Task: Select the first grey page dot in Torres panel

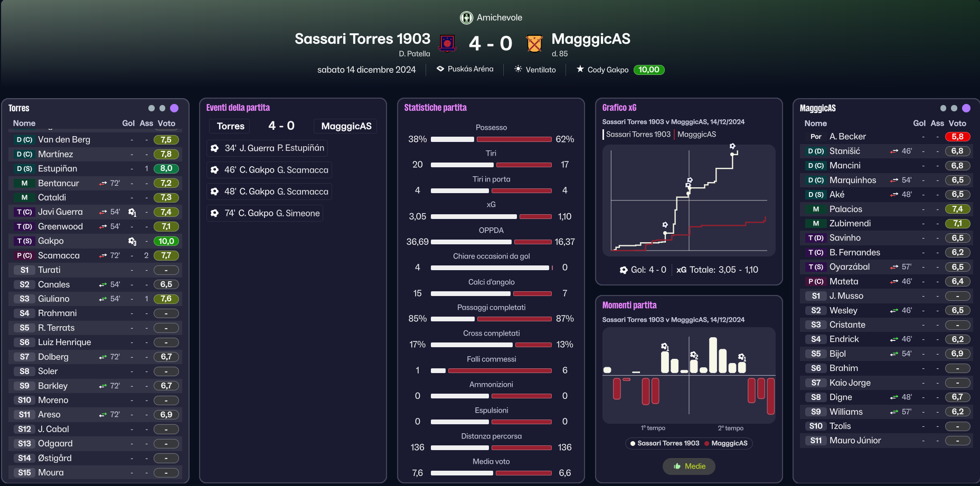Action: point(152,108)
